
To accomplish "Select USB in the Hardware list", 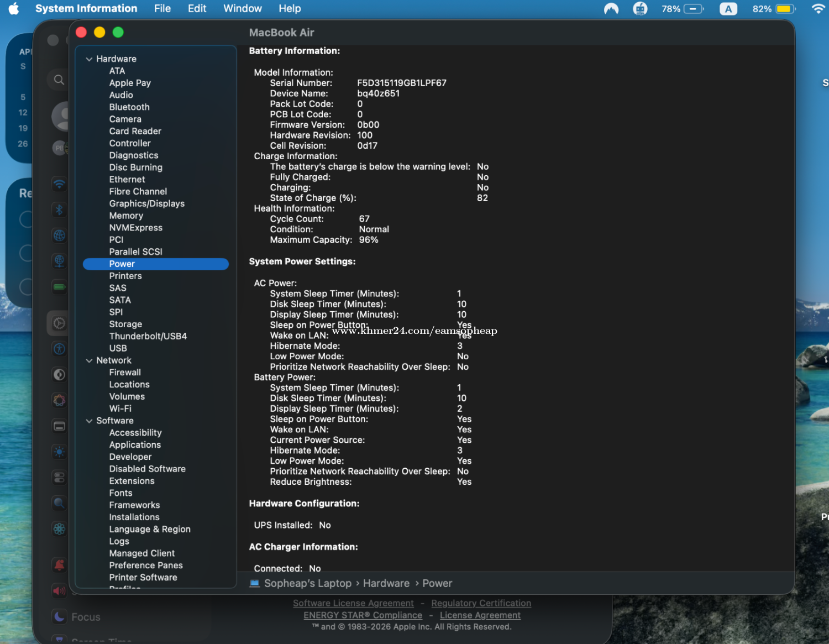I will 118,348.
